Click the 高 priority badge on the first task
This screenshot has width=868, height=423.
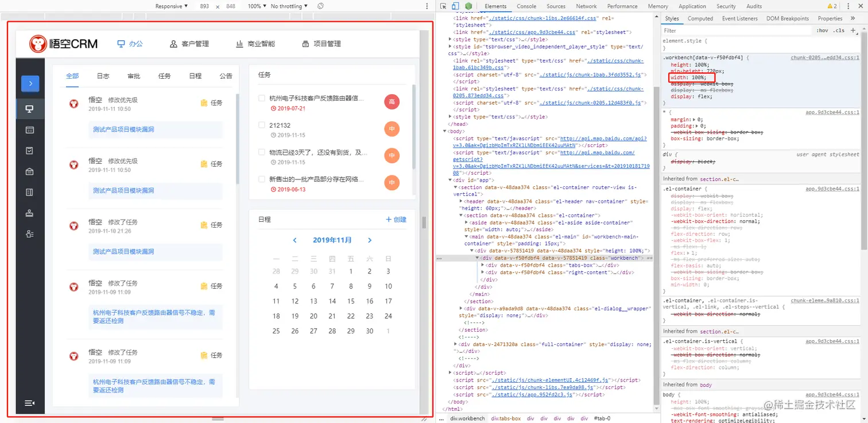[392, 102]
